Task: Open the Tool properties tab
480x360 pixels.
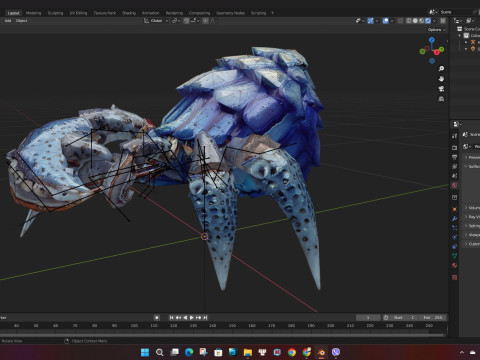Action: [x=454, y=136]
